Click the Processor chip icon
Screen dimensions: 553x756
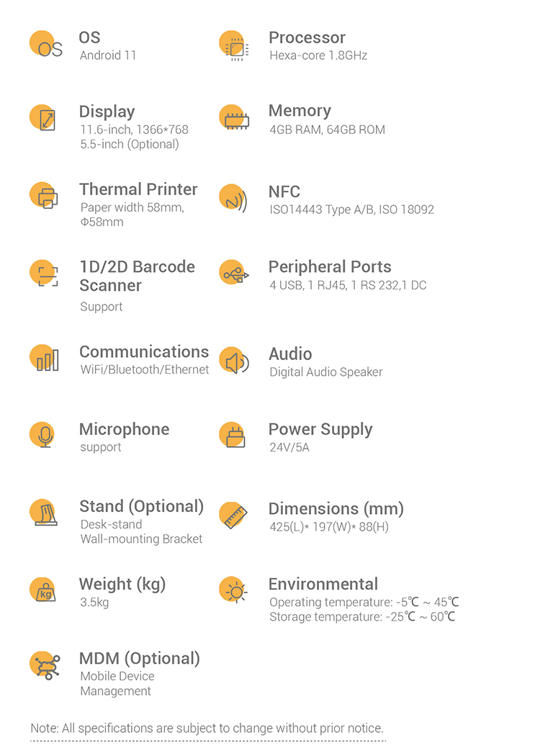coord(234,45)
